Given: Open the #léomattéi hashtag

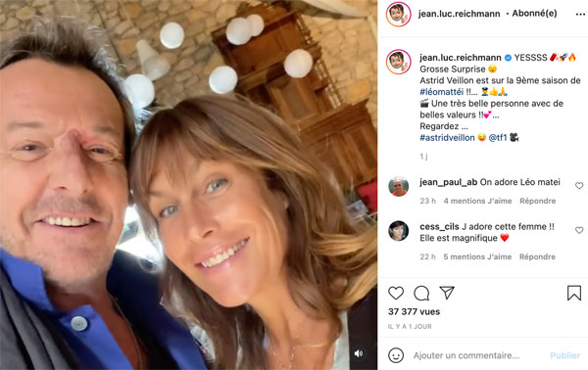Looking at the screenshot, I should [x=442, y=92].
